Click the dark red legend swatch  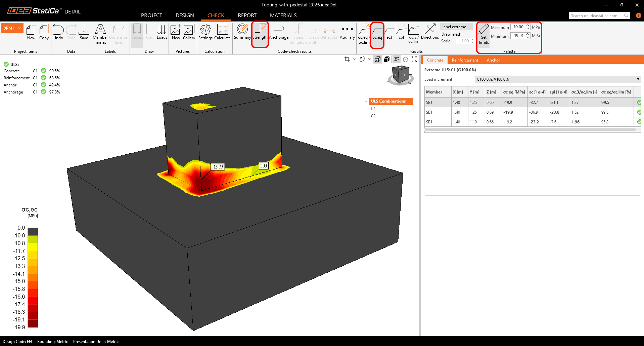(x=33, y=323)
